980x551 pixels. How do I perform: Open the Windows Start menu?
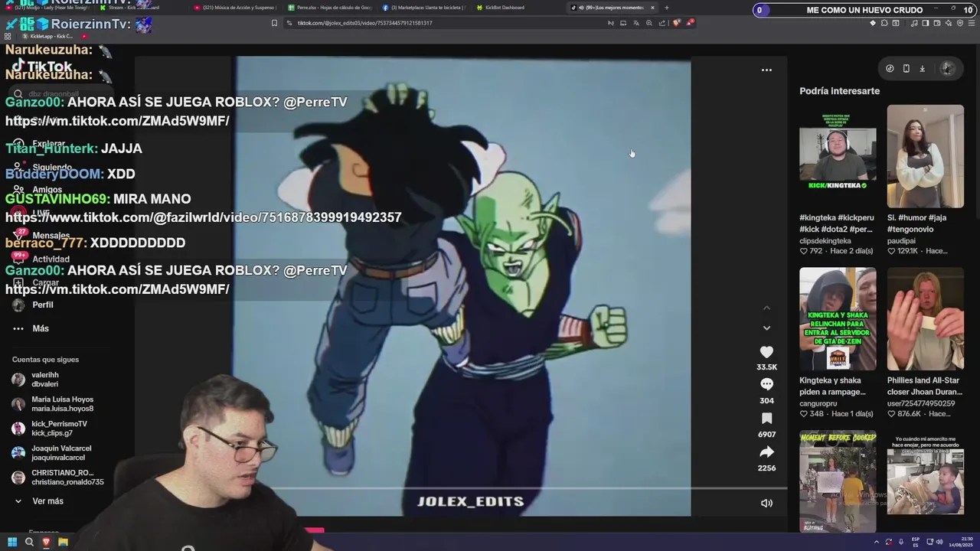point(12,542)
